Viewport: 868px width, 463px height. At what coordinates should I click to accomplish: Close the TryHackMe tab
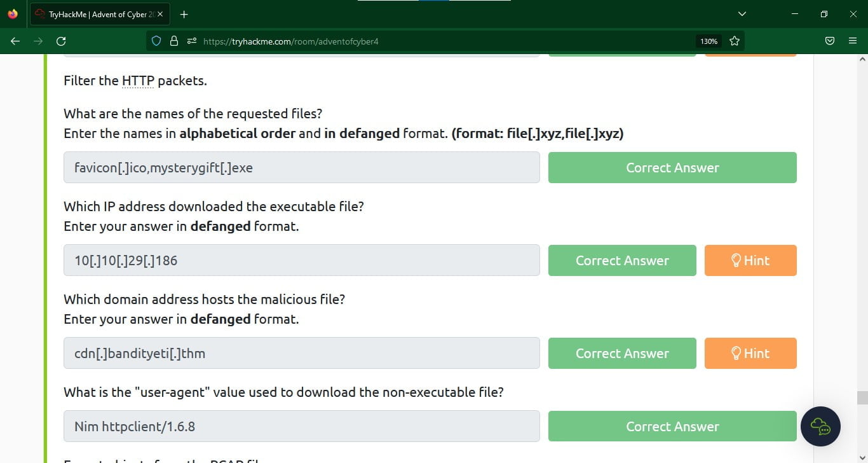click(x=159, y=14)
